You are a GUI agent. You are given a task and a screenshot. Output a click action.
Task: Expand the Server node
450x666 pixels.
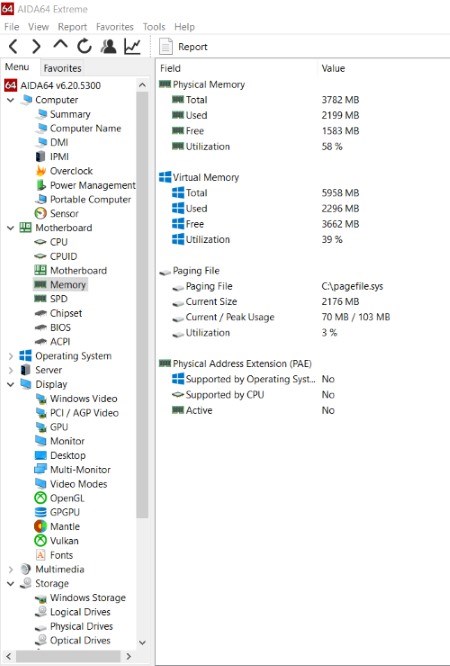(11, 370)
